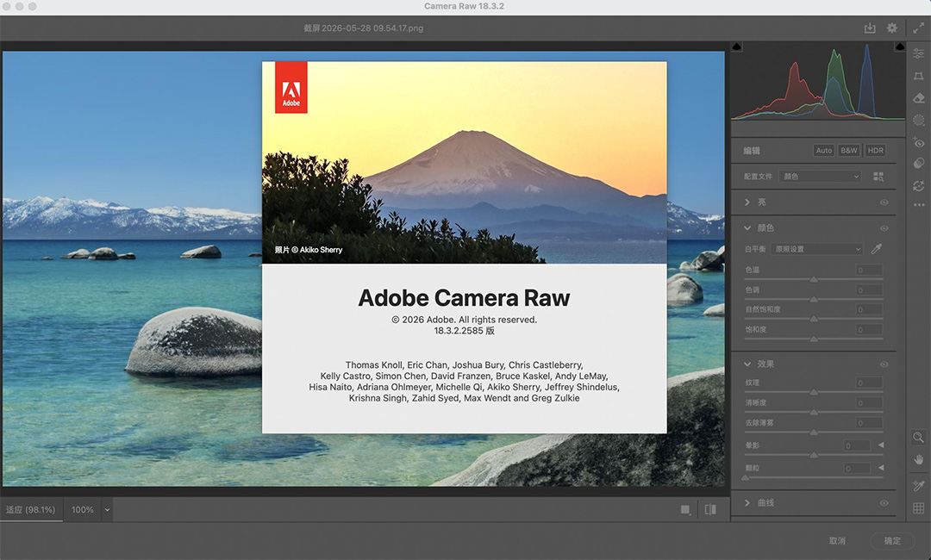
Task: Click the save/convert image download icon
Action: point(870,28)
